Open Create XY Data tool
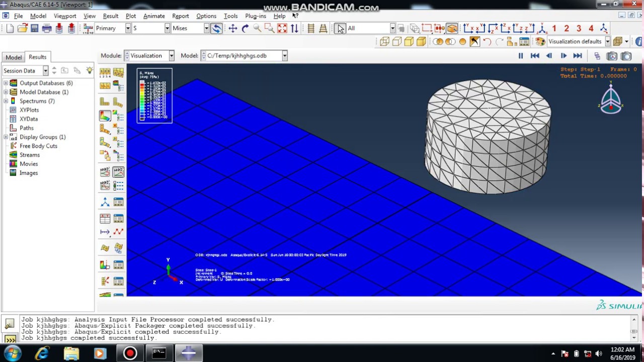This screenshot has height=362, width=644. pyautogui.click(x=105, y=219)
